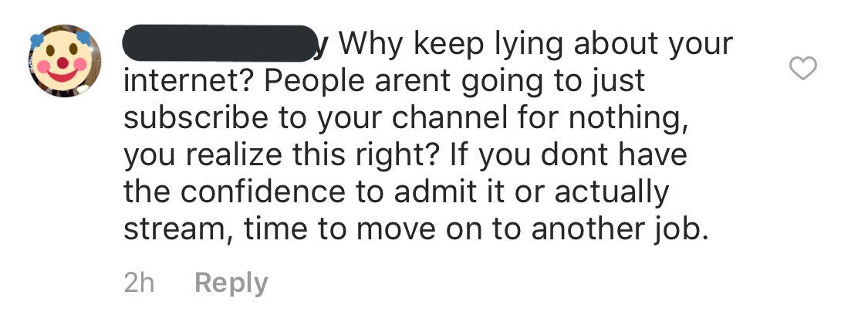Reply to this comment
The height and width of the screenshot is (315, 868).
pos(231,283)
